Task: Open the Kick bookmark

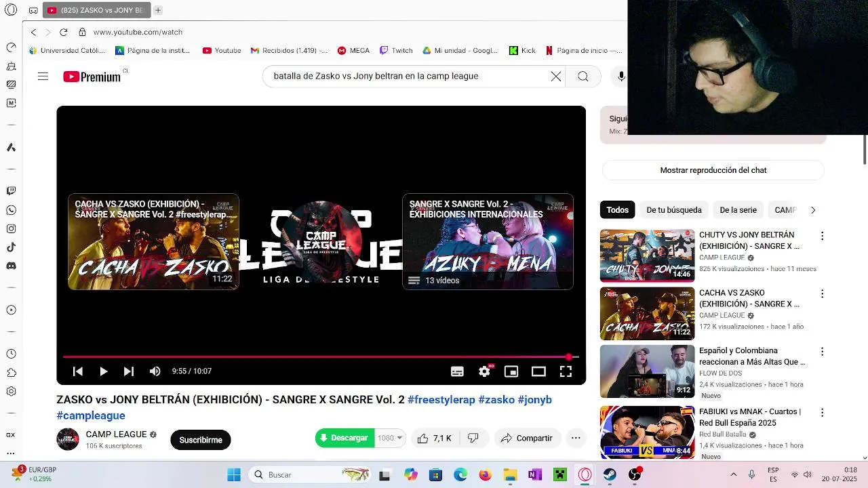Action: coord(522,50)
